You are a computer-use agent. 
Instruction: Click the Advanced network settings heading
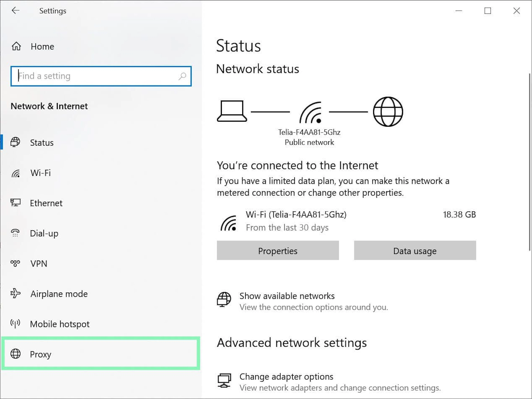point(292,343)
